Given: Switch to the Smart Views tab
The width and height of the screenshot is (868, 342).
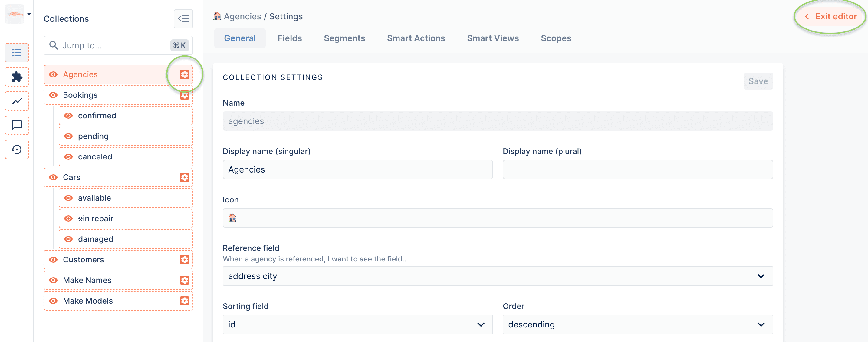Looking at the screenshot, I should click(493, 38).
